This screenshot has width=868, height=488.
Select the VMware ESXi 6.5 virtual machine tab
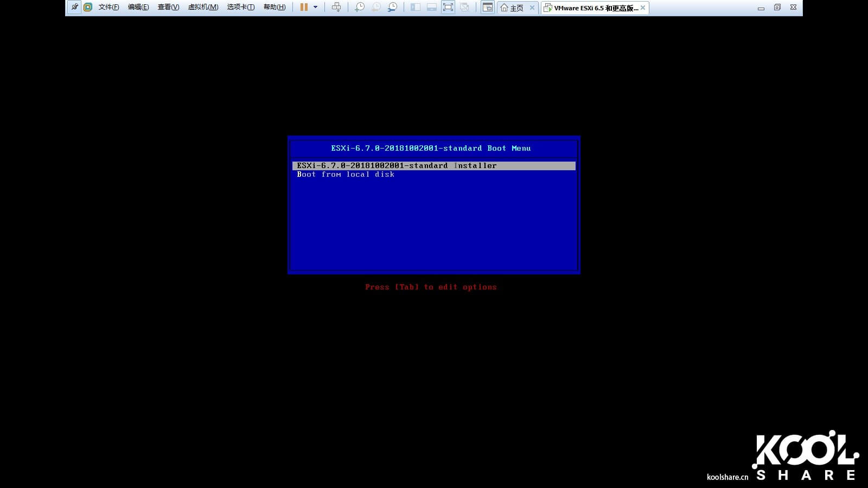(x=591, y=8)
